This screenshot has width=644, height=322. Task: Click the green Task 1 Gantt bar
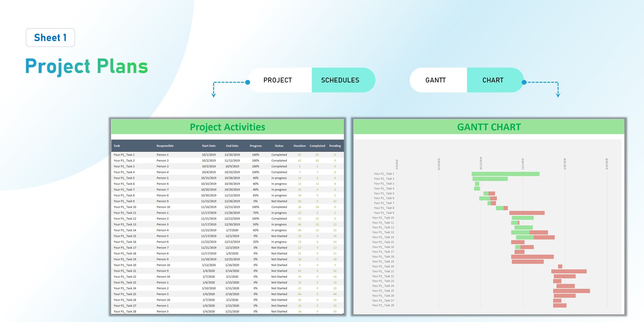coord(506,174)
